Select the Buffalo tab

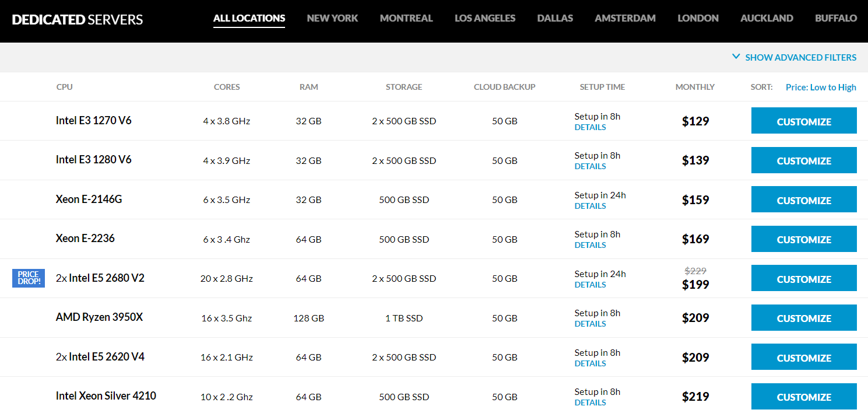836,18
